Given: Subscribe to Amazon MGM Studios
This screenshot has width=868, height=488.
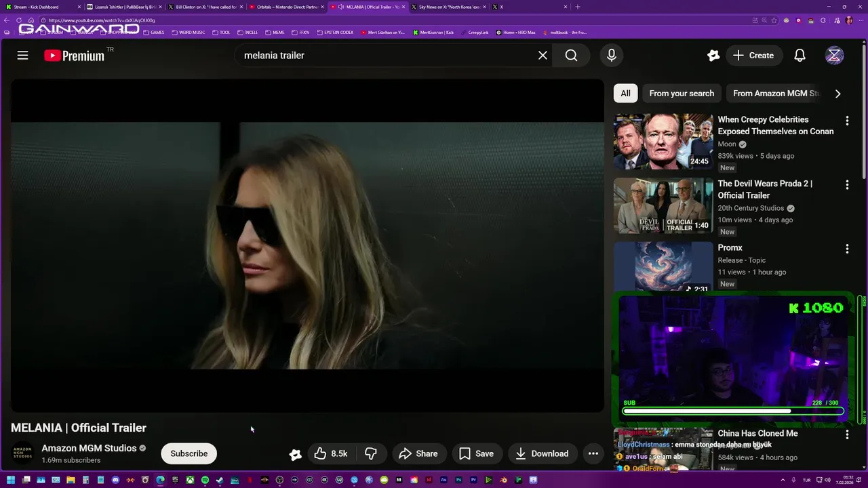Looking at the screenshot, I should pyautogui.click(x=189, y=453).
